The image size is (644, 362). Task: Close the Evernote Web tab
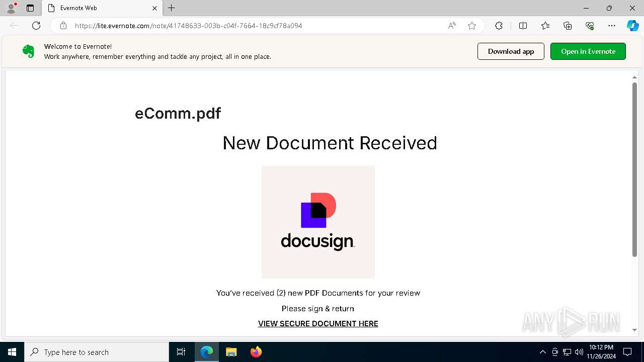tap(154, 8)
